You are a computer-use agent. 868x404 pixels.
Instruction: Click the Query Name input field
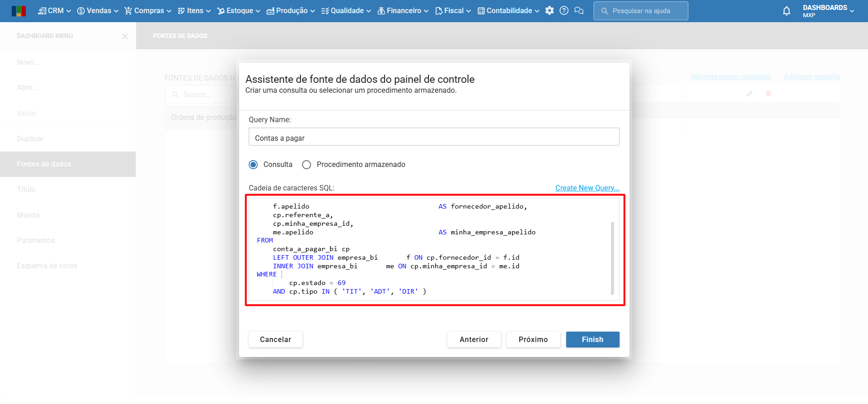click(x=434, y=137)
